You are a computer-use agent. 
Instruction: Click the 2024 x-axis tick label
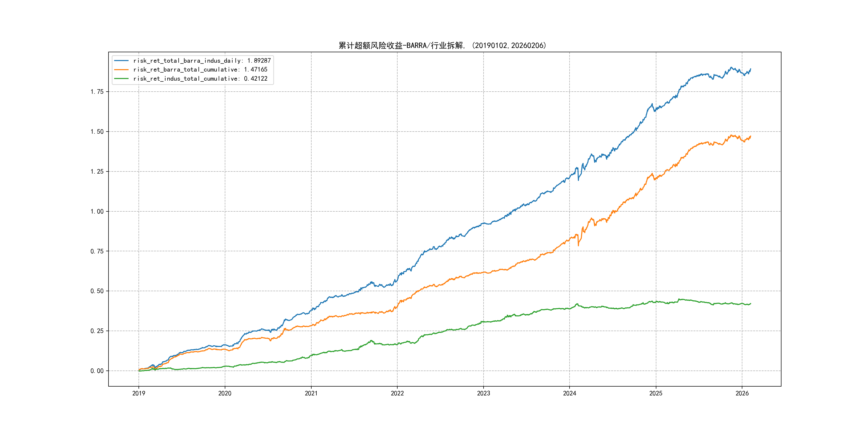pyautogui.click(x=570, y=393)
